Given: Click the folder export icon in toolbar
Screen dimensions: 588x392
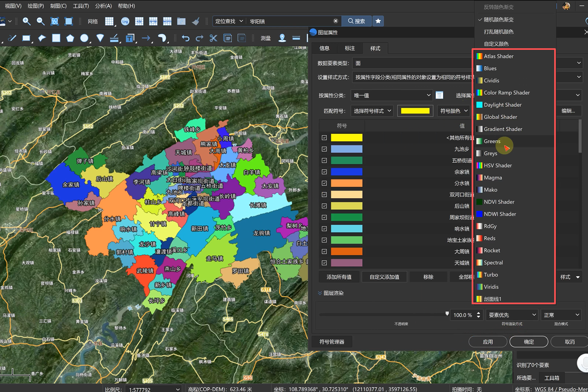Looking at the screenshot, I should click(181, 21).
